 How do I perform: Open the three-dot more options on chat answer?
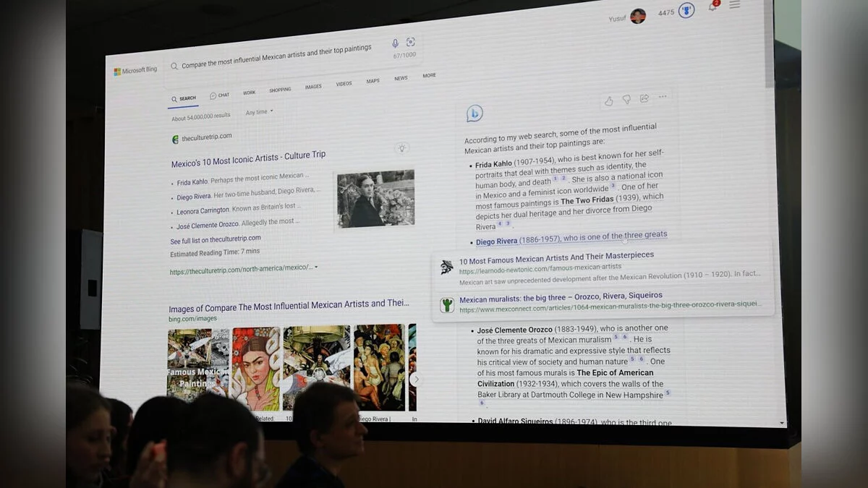pos(662,97)
